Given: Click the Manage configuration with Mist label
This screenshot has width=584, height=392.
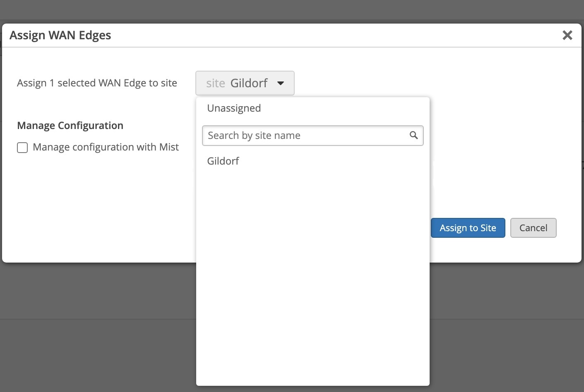Looking at the screenshot, I should (106, 147).
